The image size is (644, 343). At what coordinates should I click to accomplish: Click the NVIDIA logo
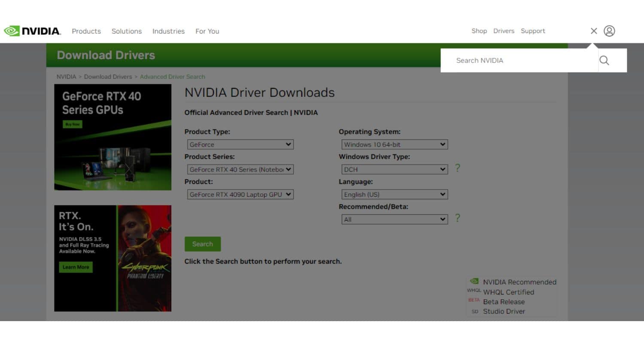(x=32, y=31)
